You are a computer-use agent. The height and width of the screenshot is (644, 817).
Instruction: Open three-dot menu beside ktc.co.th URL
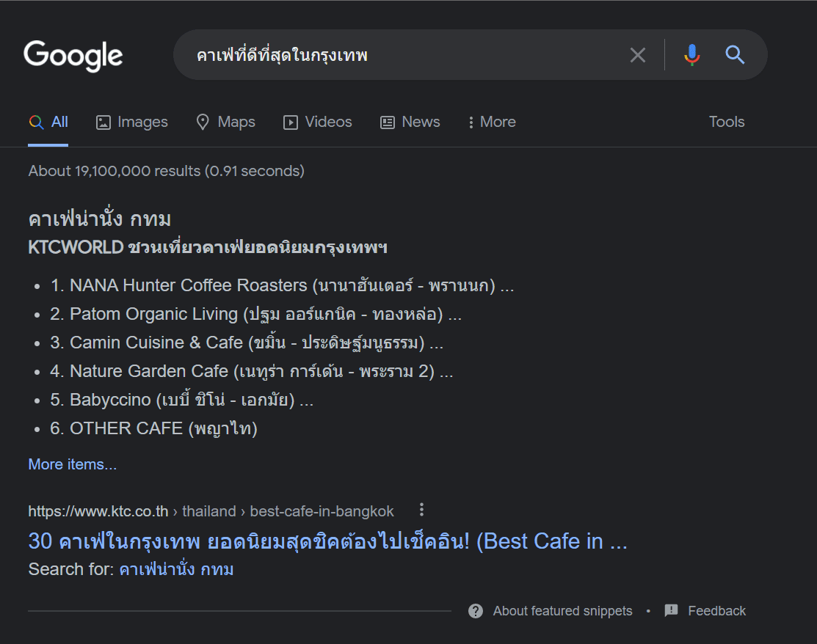[421, 511]
